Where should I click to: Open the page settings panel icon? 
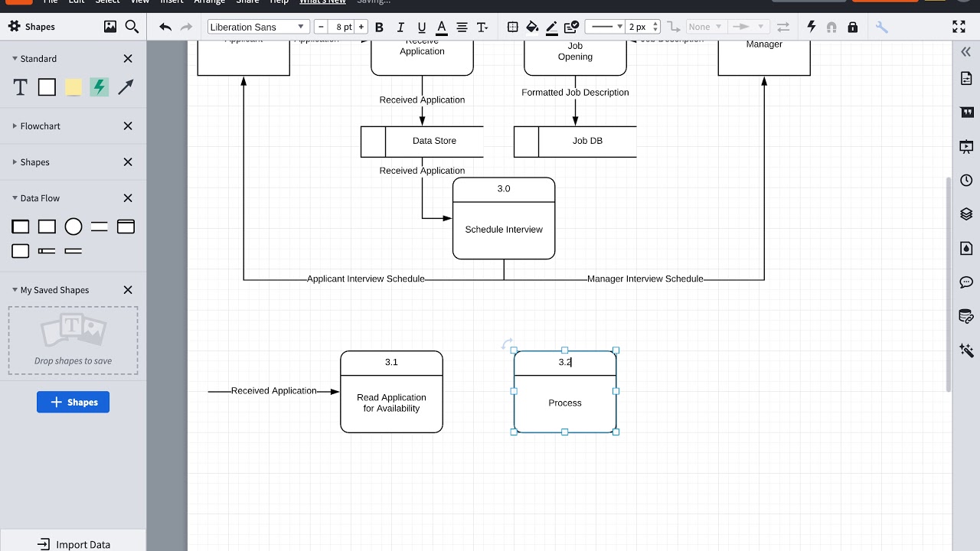(966, 78)
